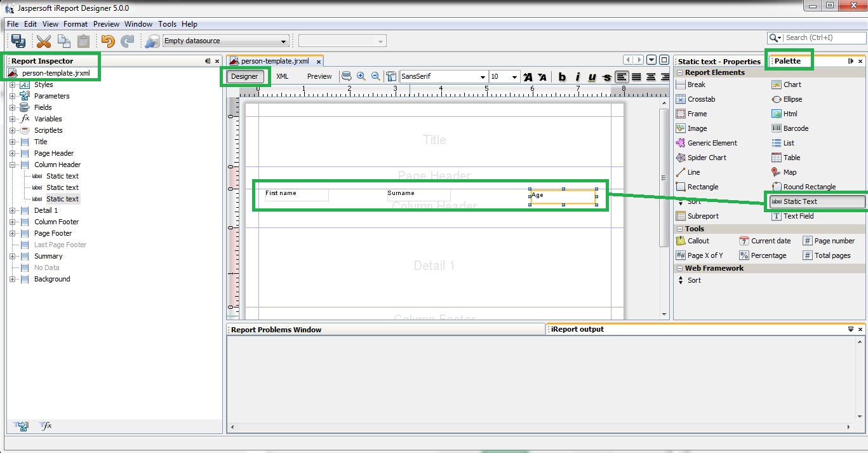The width and height of the screenshot is (868, 453).
Task: Switch to the iReport output tab
Action: click(x=578, y=329)
